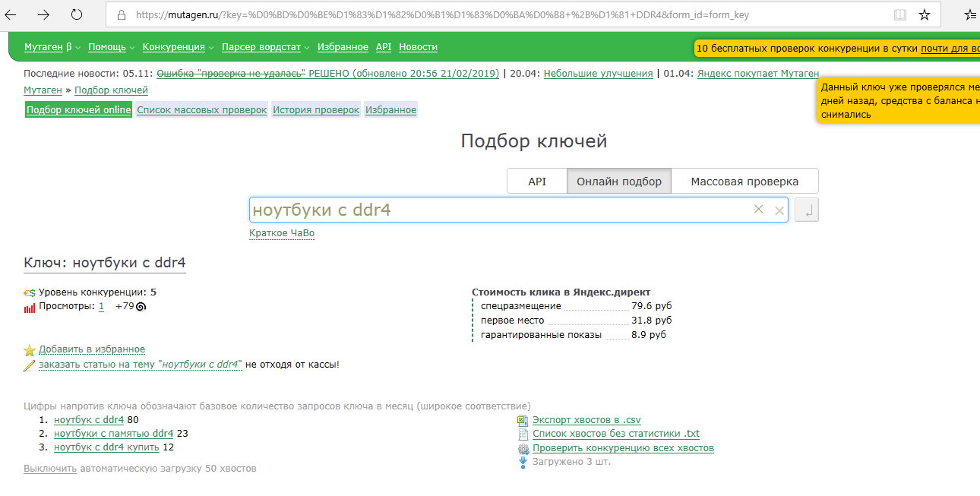This screenshot has height=496, width=980.
Task: Switch to the API tab above the search
Action: tap(537, 182)
